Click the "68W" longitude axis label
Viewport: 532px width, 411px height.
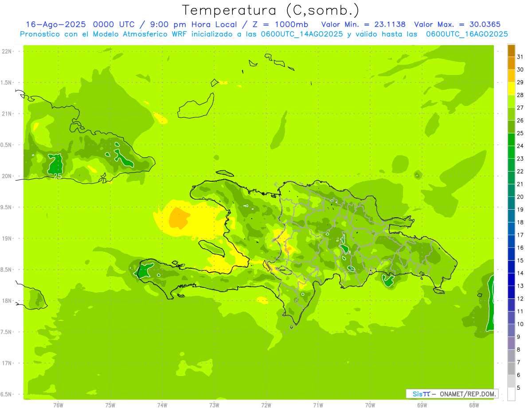474,405
